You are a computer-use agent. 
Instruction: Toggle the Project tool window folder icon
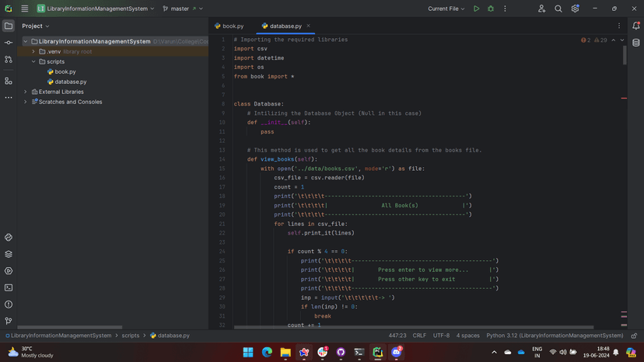9,26
